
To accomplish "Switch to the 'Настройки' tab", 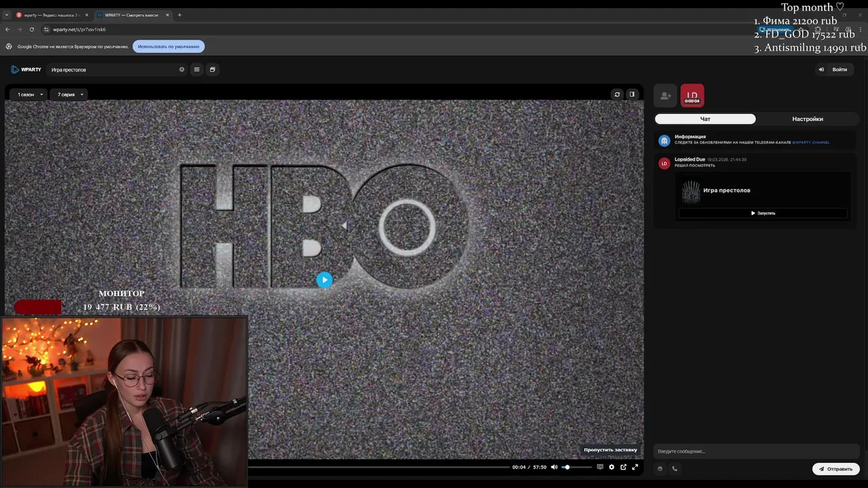I will [x=808, y=119].
